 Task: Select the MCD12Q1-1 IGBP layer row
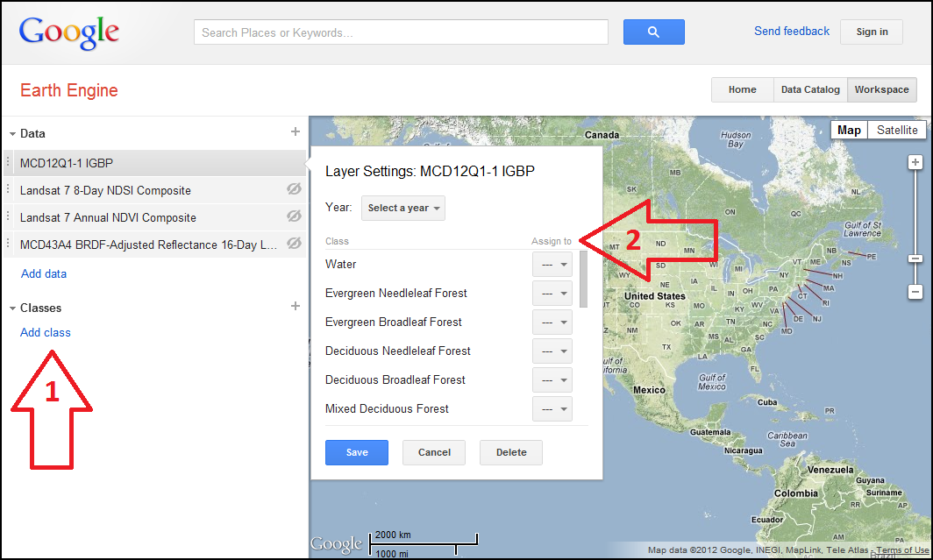pyautogui.click(x=154, y=163)
